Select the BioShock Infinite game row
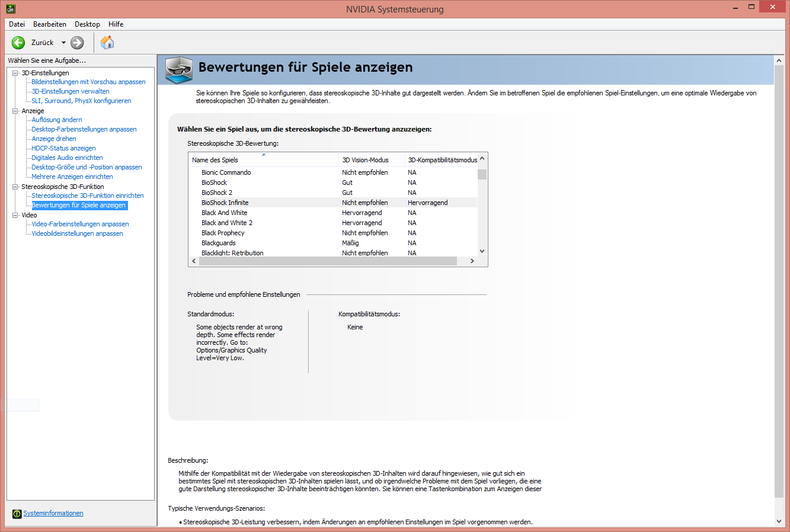790x532 pixels. click(x=333, y=203)
